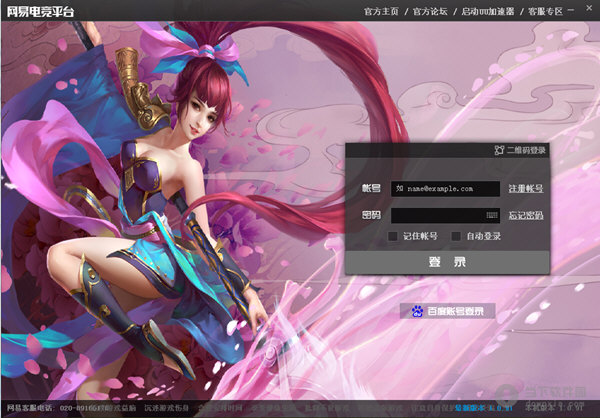This screenshot has width=600, height=418.
Task: Enable the 记住帐号 checkbox
Action: click(x=393, y=236)
